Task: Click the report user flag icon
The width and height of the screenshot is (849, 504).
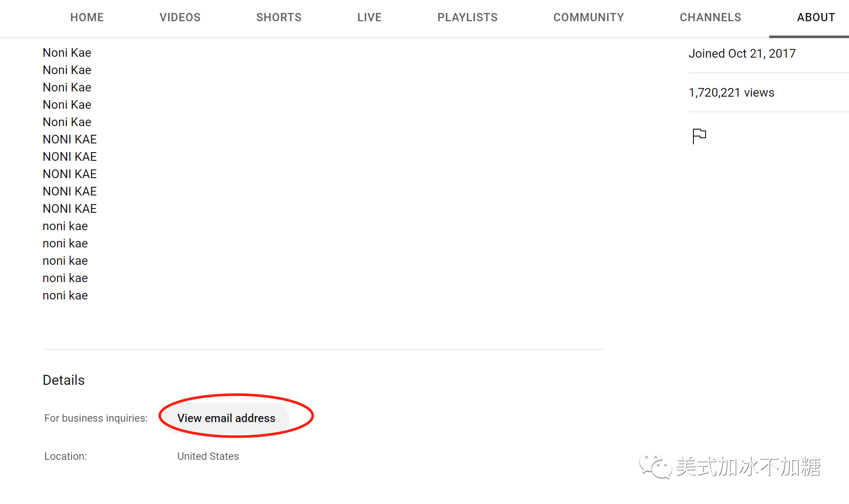Action: click(x=699, y=136)
